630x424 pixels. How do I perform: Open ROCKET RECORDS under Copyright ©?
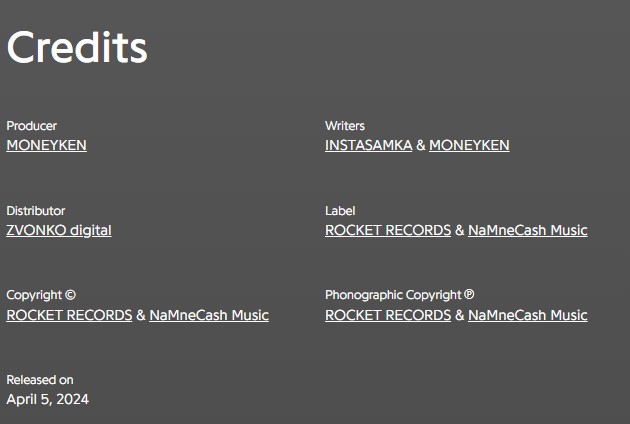70,315
